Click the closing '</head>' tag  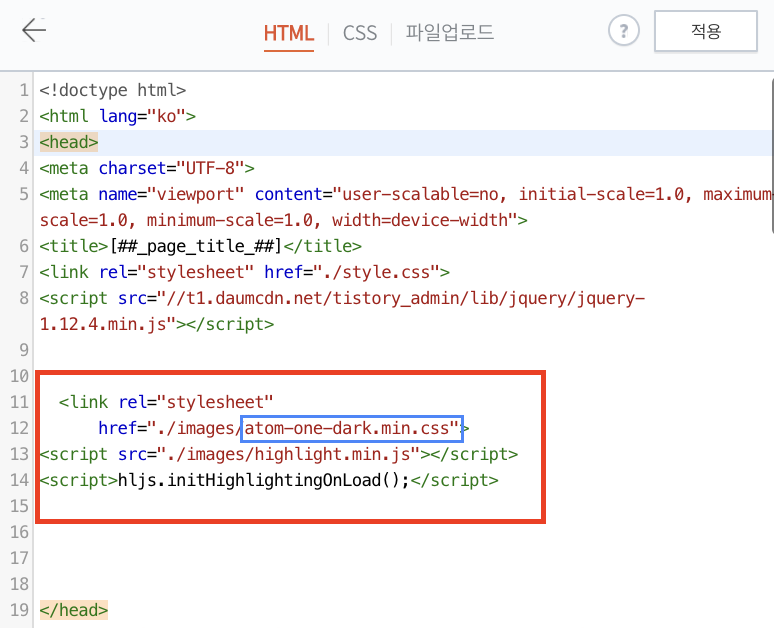pos(74,610)
